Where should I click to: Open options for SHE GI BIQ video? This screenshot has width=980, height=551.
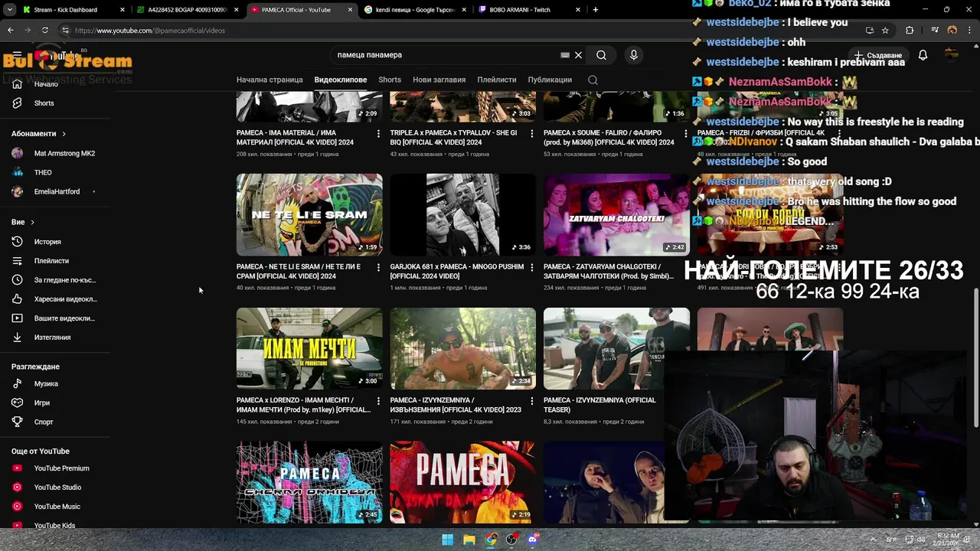pos(532,133)
